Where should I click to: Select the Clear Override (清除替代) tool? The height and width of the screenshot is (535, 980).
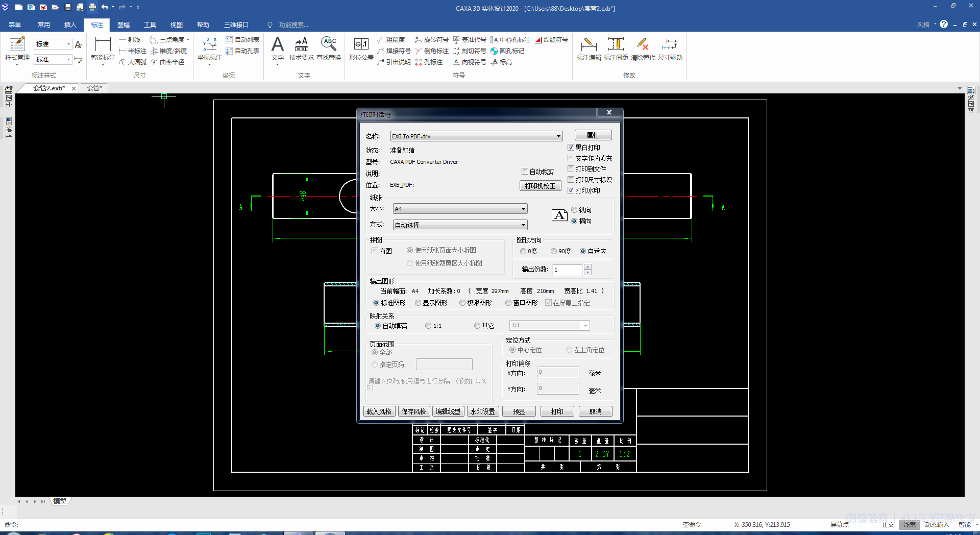[643, 49]
